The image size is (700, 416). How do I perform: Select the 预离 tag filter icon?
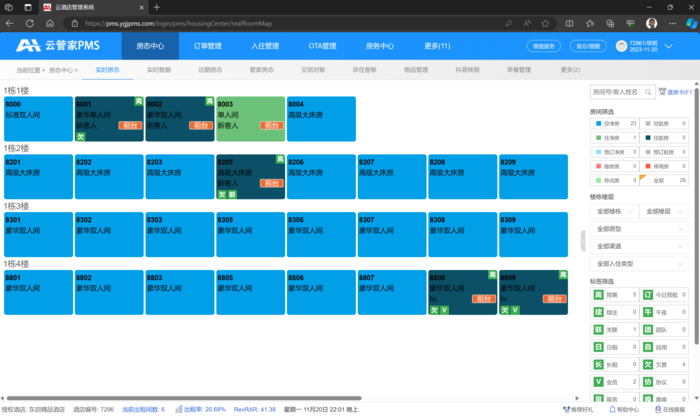[599, 295]
